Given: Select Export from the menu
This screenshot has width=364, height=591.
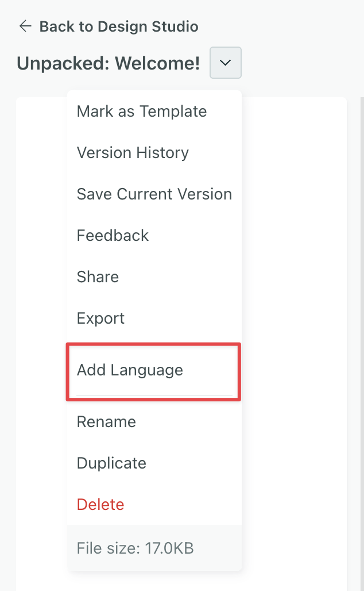Looking at the screenshot, I should 100,318.
